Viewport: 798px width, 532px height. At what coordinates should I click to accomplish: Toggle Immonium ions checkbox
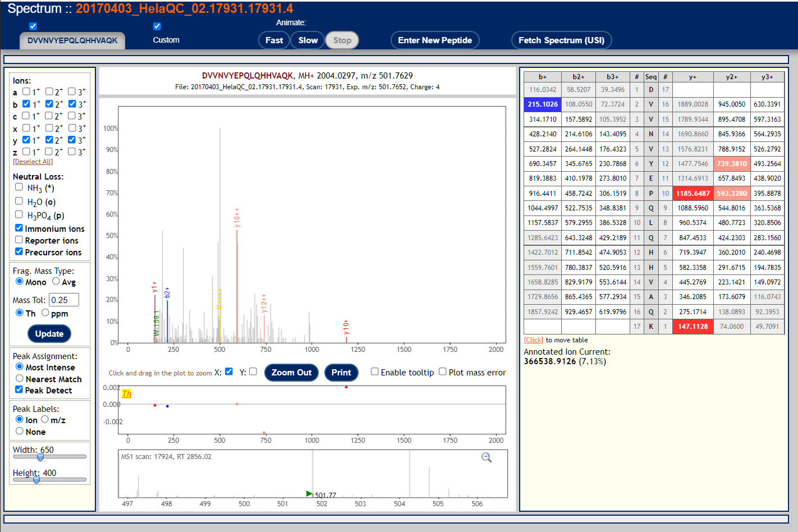pos(19,228)
